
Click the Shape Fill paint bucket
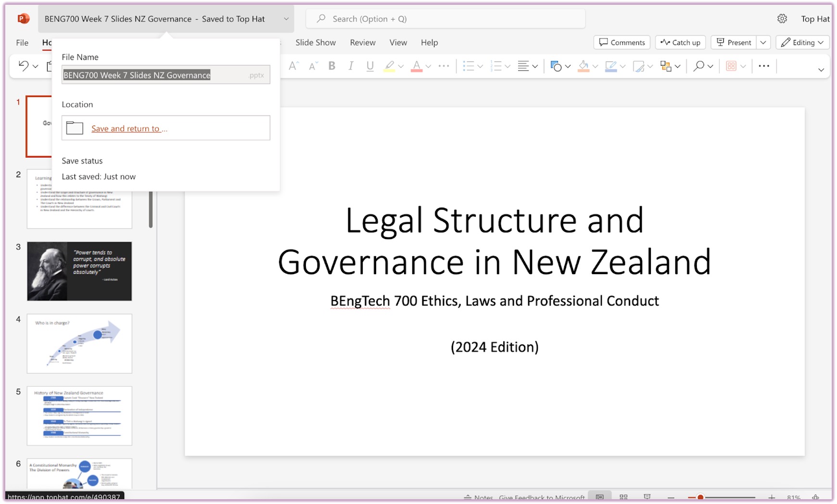tap(583, 66)
